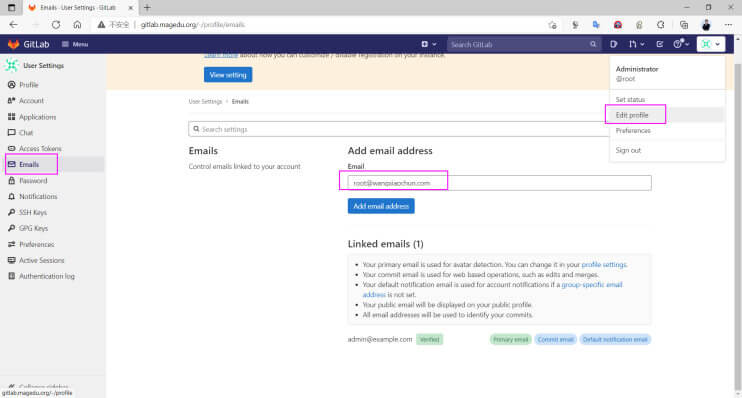Choose Edit profile in user menu
Viewport: 742px width, 398px height.
click(x=632, y=115)
